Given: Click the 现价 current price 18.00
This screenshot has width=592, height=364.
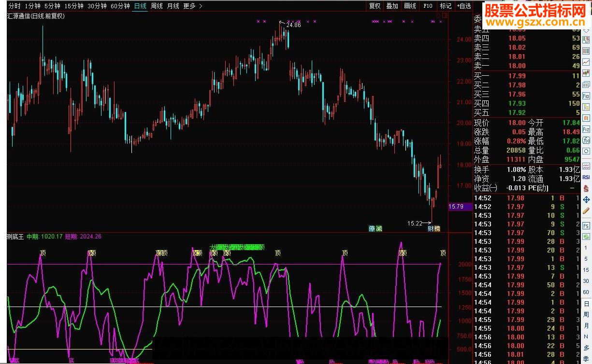Looking at the screenshot, I should pyautogui.click(x=517, y=123).
